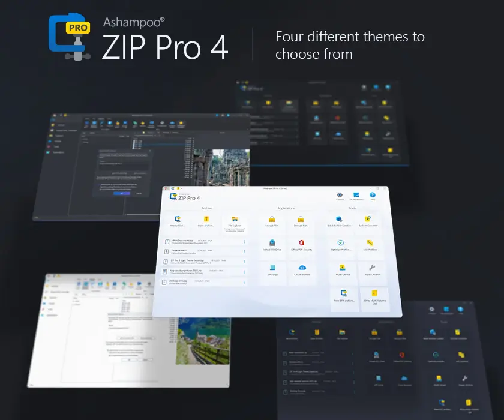Screen dimensions: 504x420
Task: Start the ZIP Script application
Action: click(x=272, y=271)
